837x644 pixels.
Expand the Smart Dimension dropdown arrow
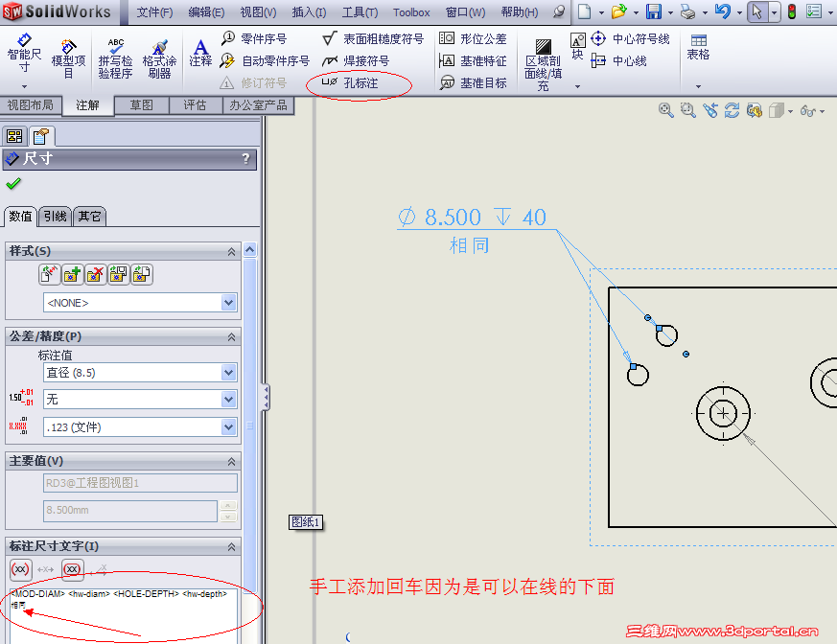click(24, 86)
